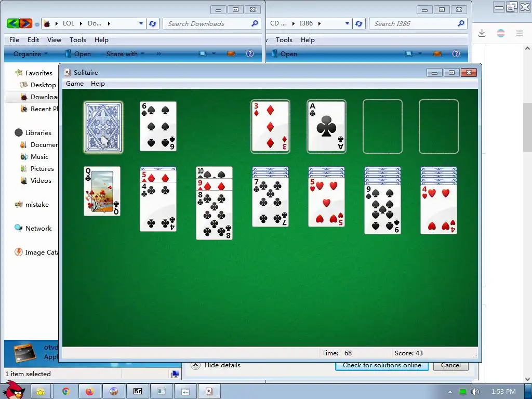Go forward in Downloads window
The height and width of the screenshot is (399, 532).
(26, 23)
